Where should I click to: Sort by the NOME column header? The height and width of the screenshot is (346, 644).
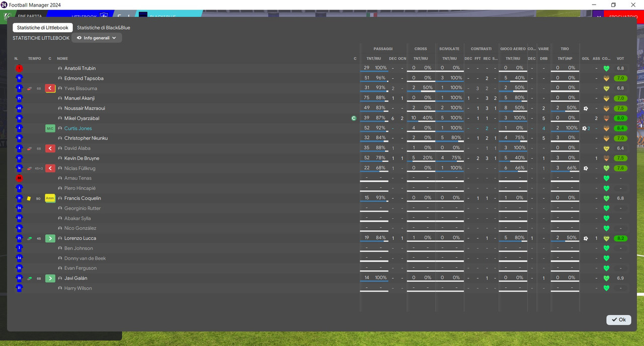62,58
